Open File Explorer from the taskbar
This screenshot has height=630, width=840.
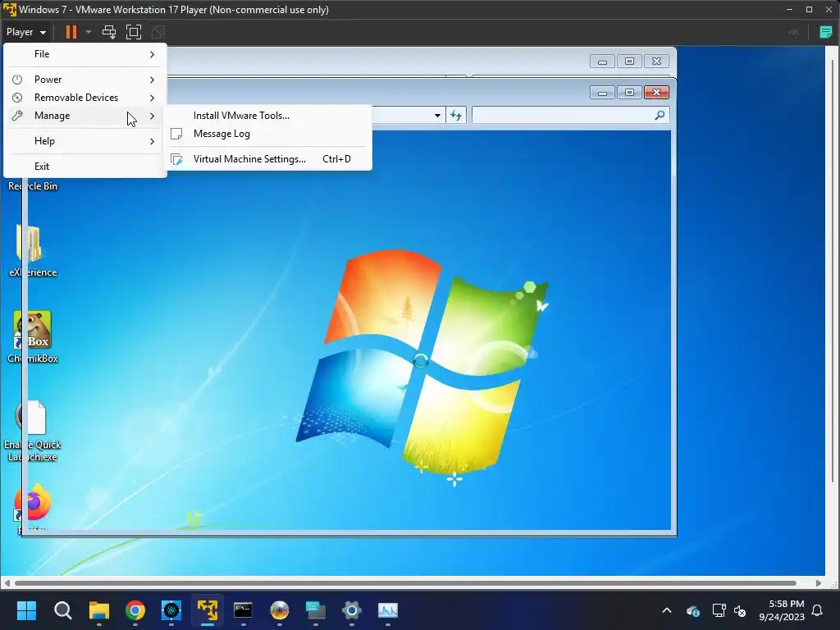point(98,610)
